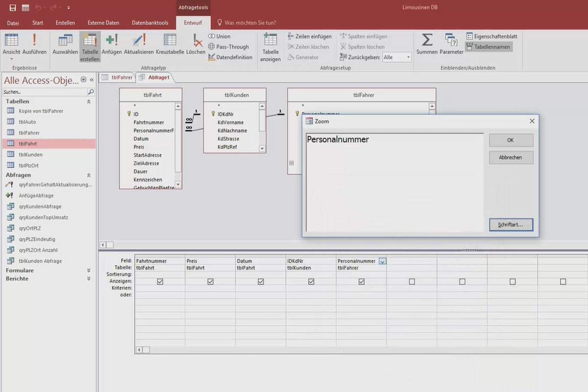The image size is (588, 392).
Task: Open the Parameter dialog
Action: (451, 44)
